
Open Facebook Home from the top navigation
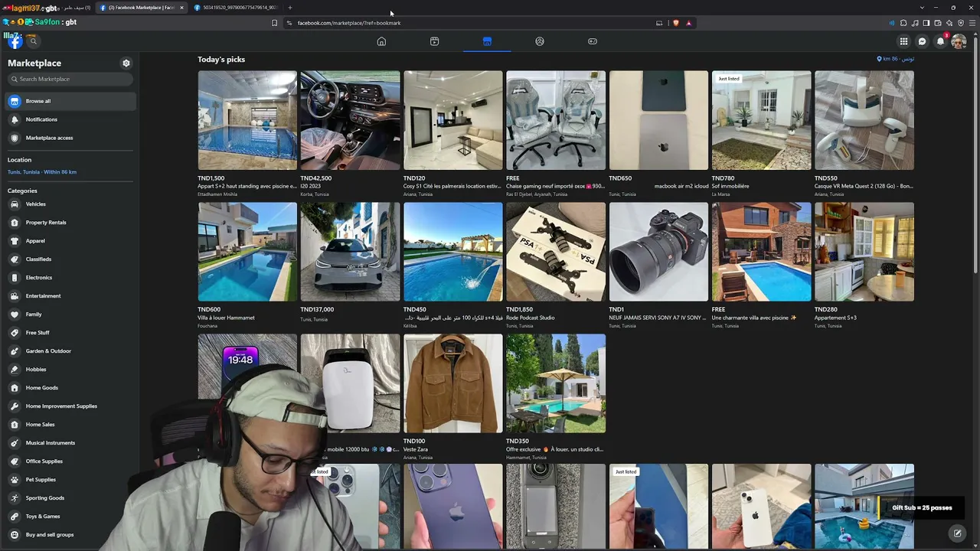(x=381, y=41)
